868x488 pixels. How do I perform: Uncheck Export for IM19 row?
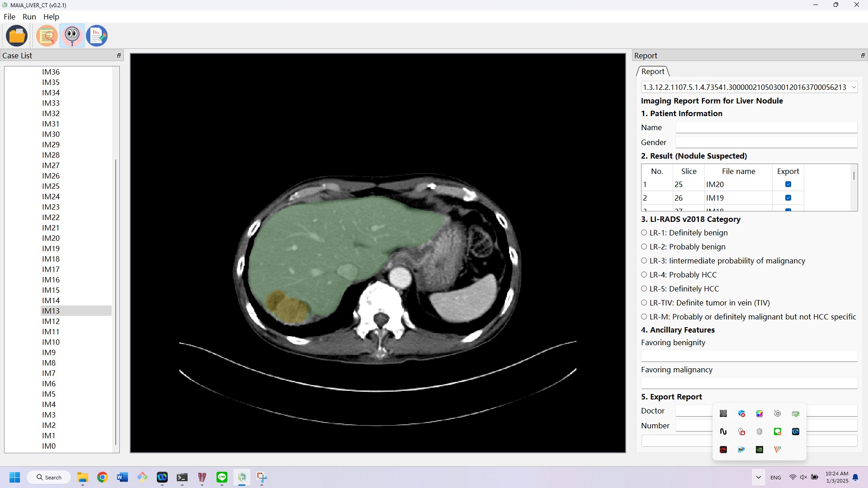pyautogui.click(x=788, y=198)
